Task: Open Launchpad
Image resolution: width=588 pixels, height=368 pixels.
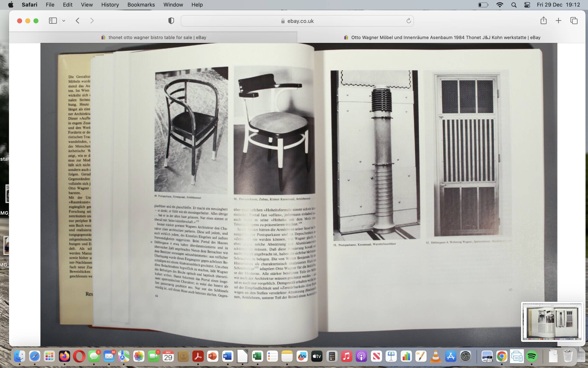Action: pos(49,357)
